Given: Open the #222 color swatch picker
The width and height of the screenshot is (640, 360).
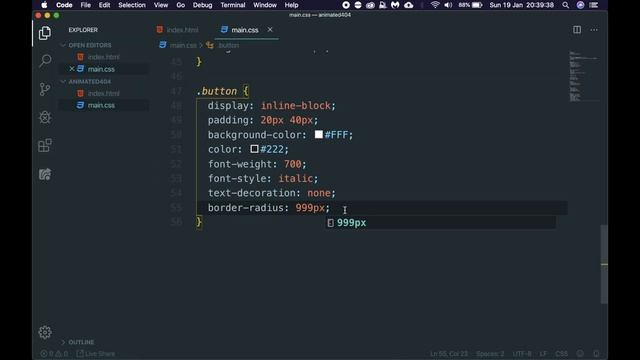Looking at the screenshot, I should [x=254, y=149].
